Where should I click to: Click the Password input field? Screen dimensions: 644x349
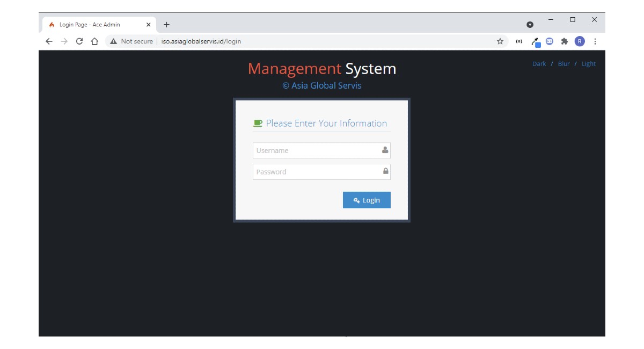[321, 172]
